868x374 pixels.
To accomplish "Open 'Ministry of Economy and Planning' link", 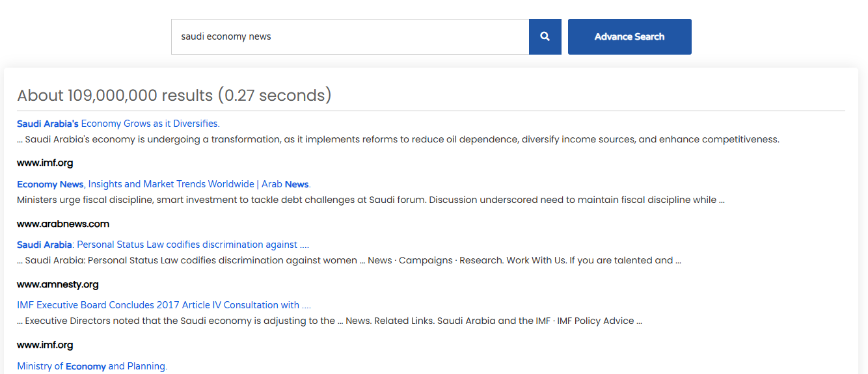I will tap(92, 366).
